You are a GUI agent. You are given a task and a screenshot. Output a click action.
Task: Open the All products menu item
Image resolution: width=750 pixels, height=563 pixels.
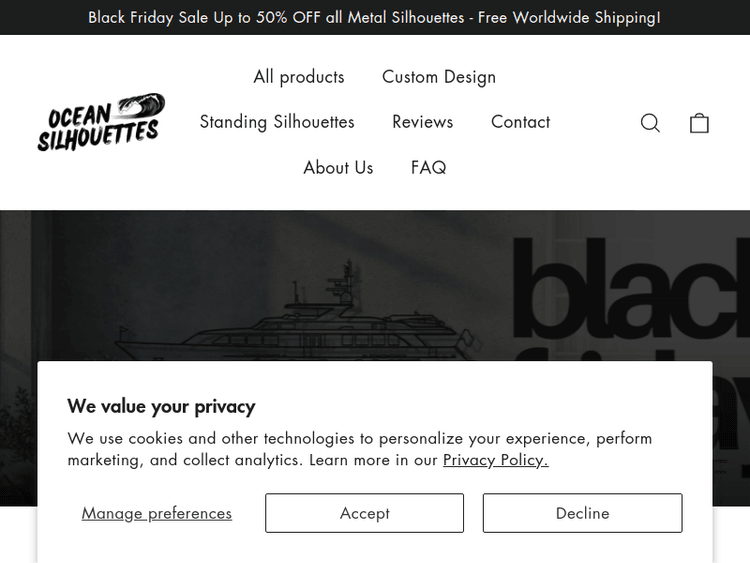(x=299, y=77)
